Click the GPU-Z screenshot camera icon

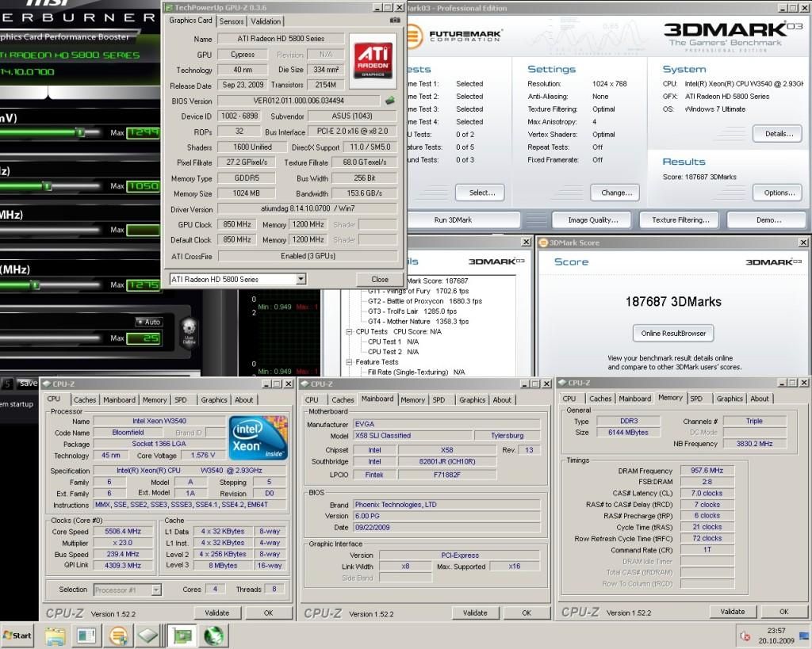point(395,21)
